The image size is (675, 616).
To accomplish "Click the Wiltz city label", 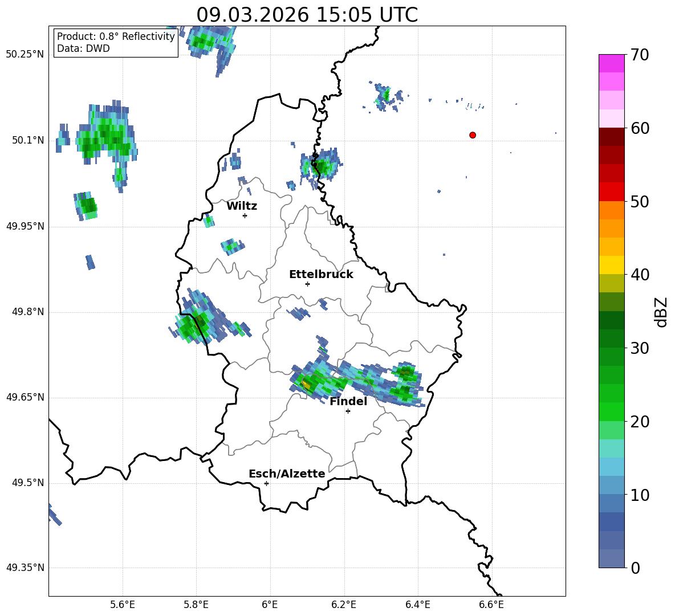I will pos(242,206).
